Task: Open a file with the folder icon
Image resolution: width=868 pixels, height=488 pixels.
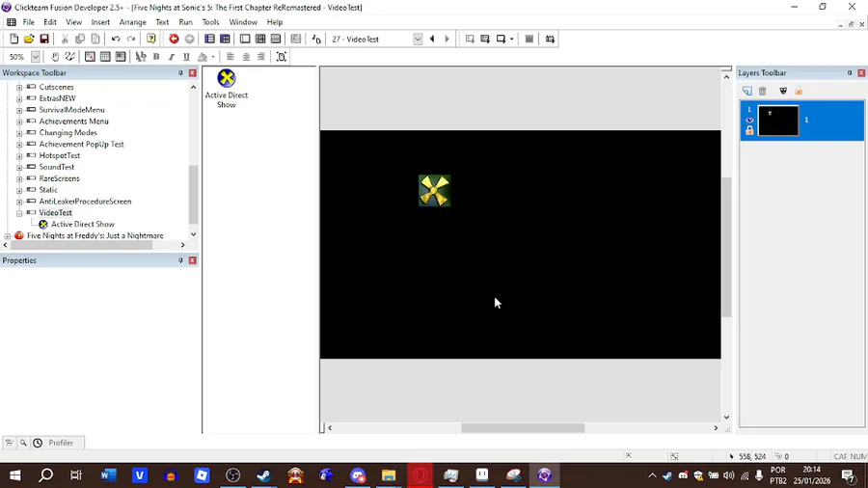Action: tap(29, 39)
